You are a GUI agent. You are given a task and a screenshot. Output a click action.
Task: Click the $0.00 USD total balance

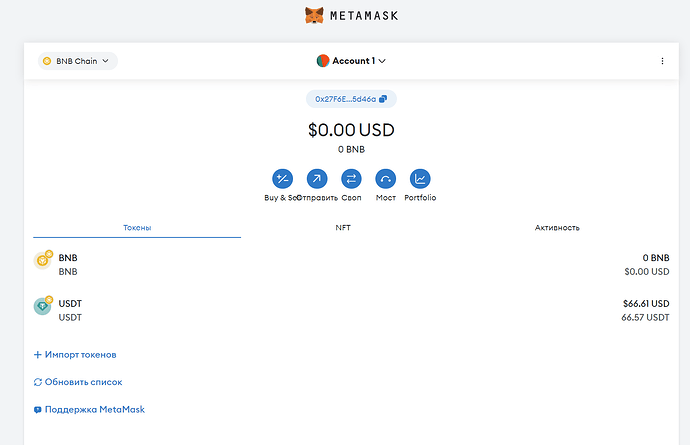click(x=351, y=130)
